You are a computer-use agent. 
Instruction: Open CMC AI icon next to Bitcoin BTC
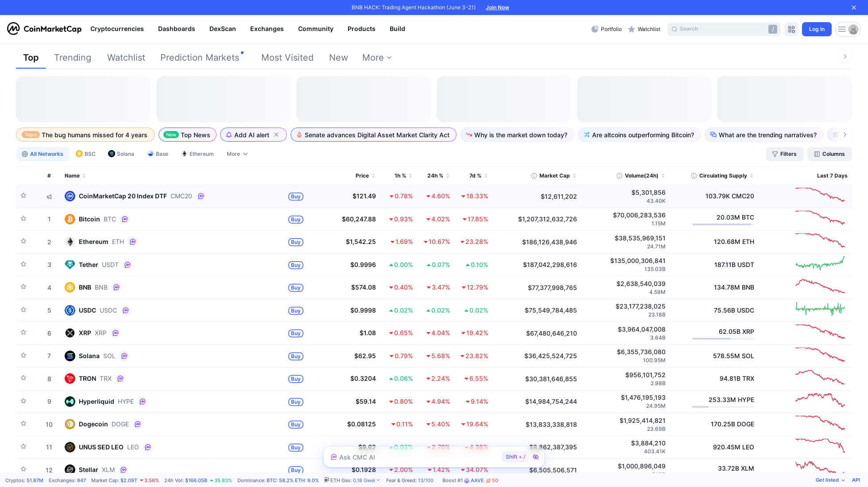(x=125, y=219)
